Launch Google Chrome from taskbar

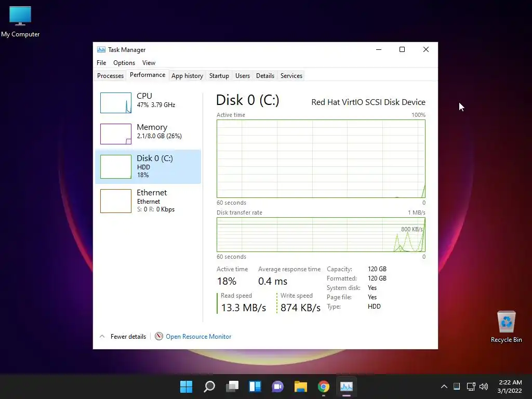pyautogui.click(x=324, y=387)
